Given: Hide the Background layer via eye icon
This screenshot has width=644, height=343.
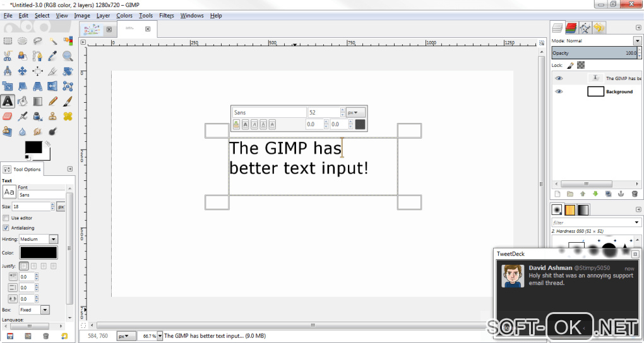Looking at the screenshot, I should [x=559, y=91].
